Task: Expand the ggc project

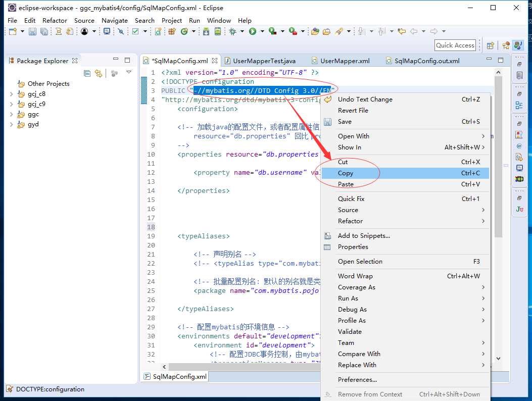Action: (x=12, y=114)
